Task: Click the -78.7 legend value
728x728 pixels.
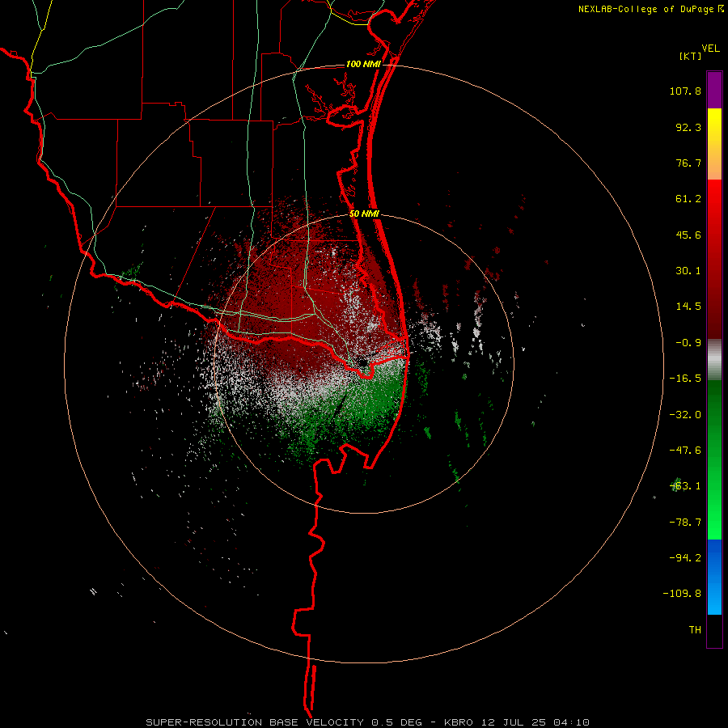Action: point(685,523)
